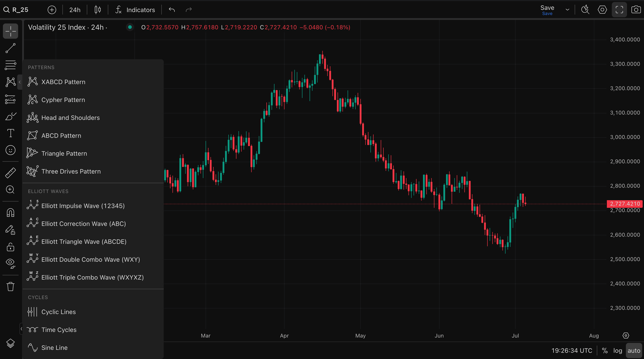
Task: Toggle lock all drawing tools
Action: [11, 247]
